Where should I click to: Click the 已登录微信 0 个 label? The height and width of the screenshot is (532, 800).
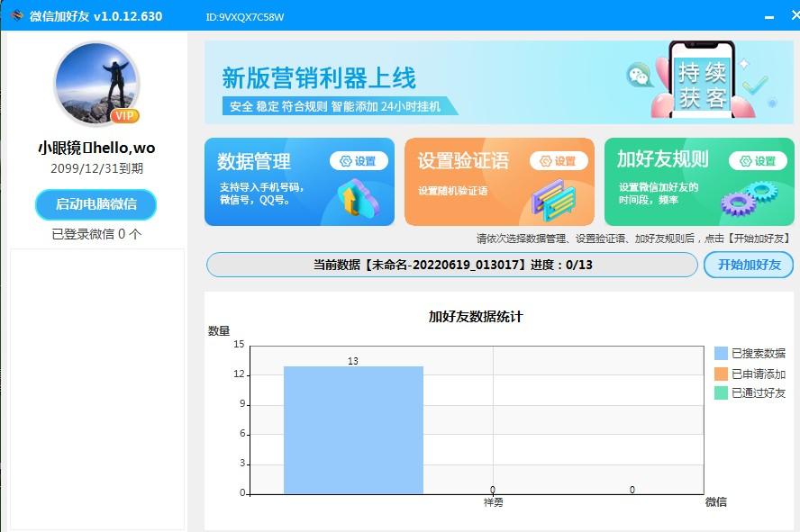tap(96, 234)
